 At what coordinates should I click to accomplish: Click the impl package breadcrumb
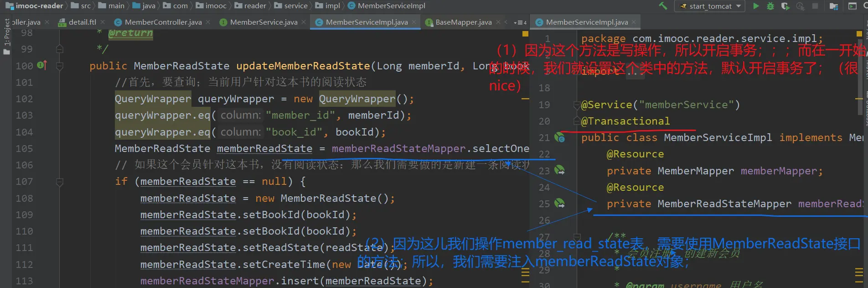328,6
